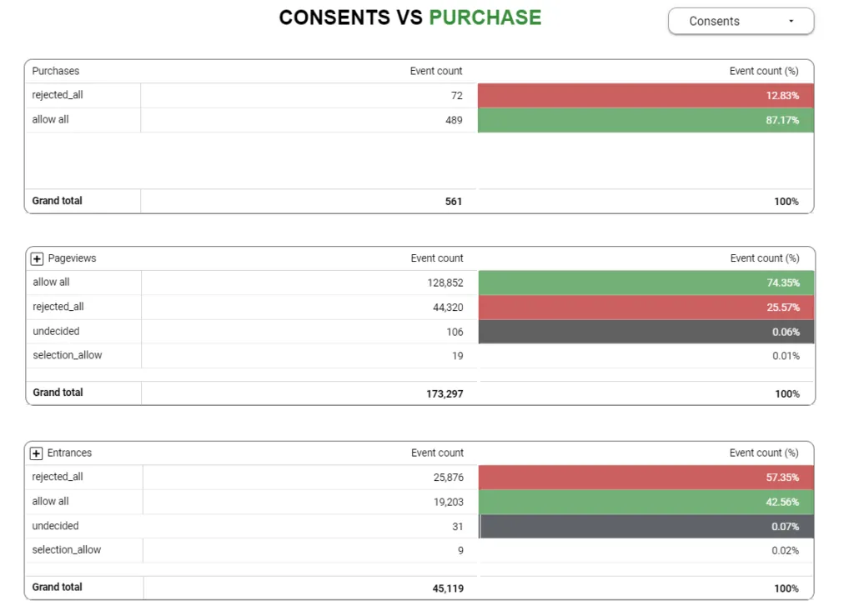This screenshot has height=616, width=854.
Task: Click the 128,852 event count value
Action: pyautogui.click(x=445, y=283)
